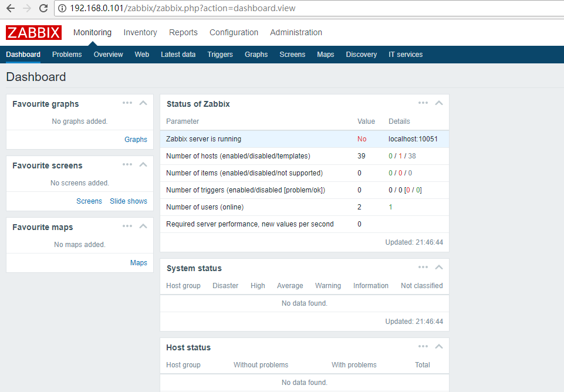The height and width of the screenshot is (392, 564).
Task: Go to the Problems submenu tab
Action: 67,55
